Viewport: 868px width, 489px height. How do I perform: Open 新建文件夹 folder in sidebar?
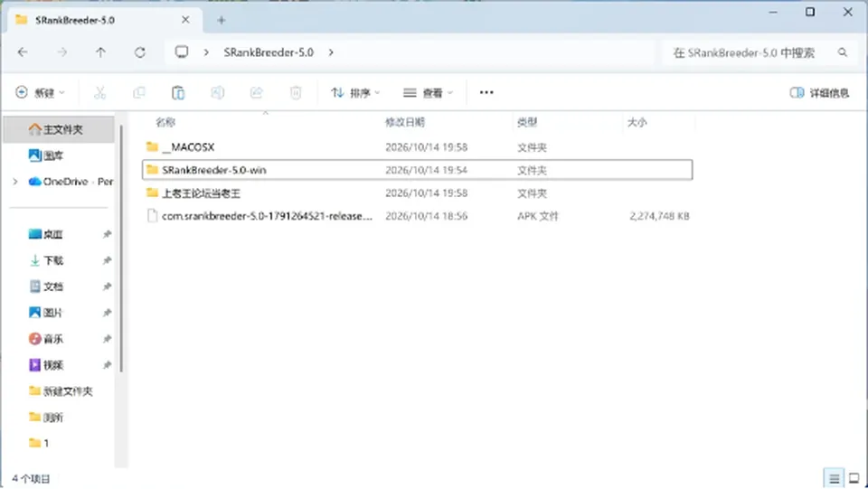59,391
